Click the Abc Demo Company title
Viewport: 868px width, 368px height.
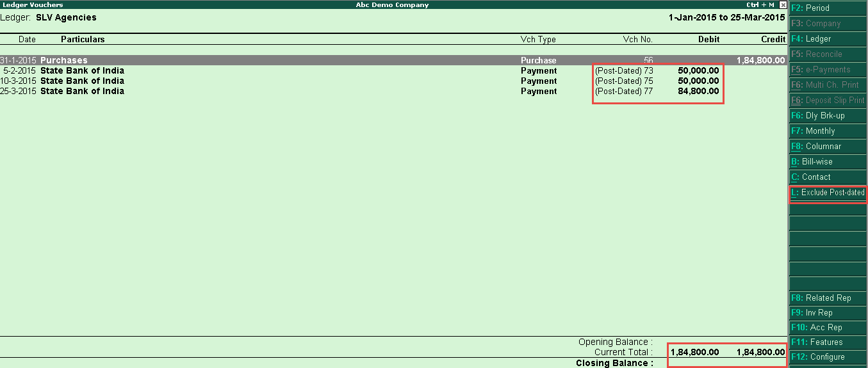[392, 4]
